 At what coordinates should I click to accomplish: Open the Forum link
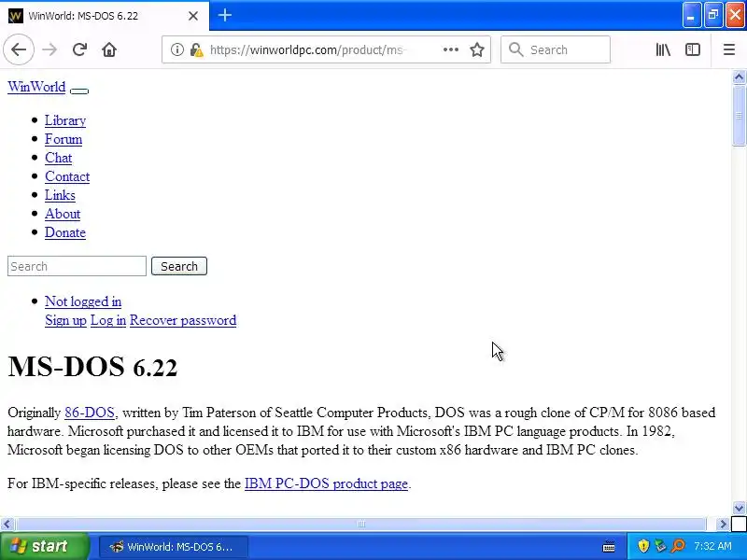[63, 139]
